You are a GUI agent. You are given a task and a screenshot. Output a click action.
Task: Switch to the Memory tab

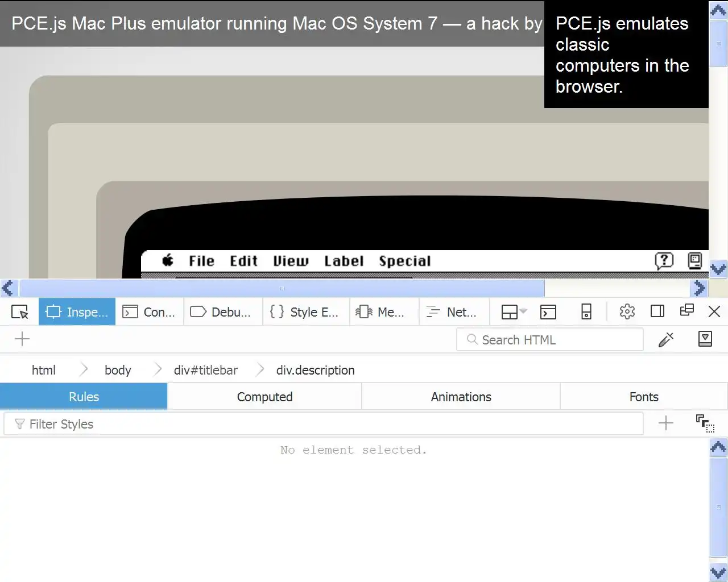384,311
